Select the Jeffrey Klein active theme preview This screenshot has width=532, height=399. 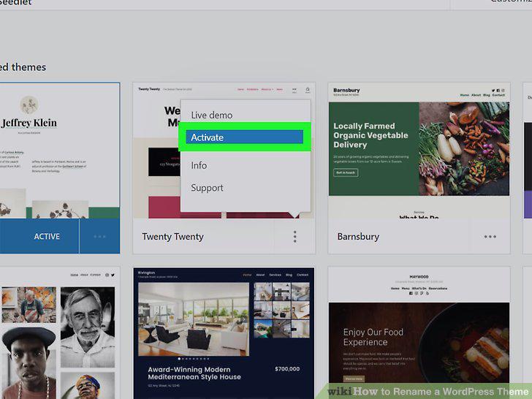60,151
